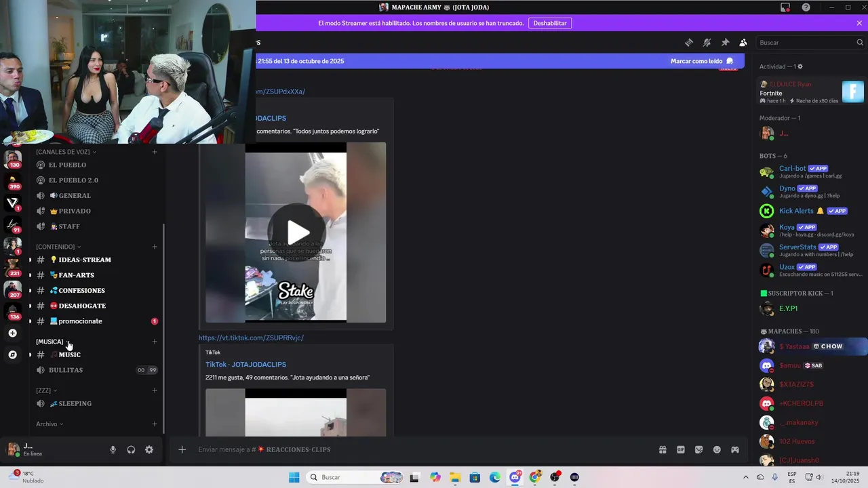The height and width of the screenshot is (488, 868).
Task: Collapse the ZZZ category
Action: tap(46, 390)
